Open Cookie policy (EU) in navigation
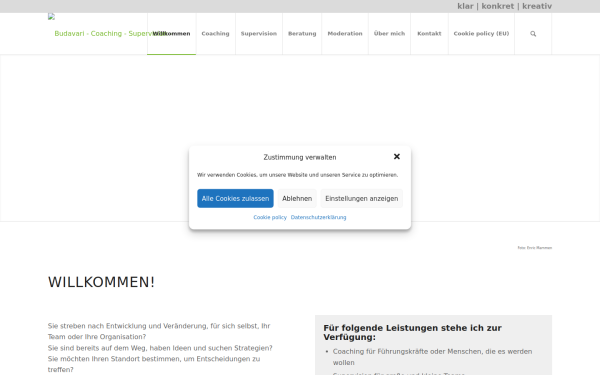 click(481, 34)
